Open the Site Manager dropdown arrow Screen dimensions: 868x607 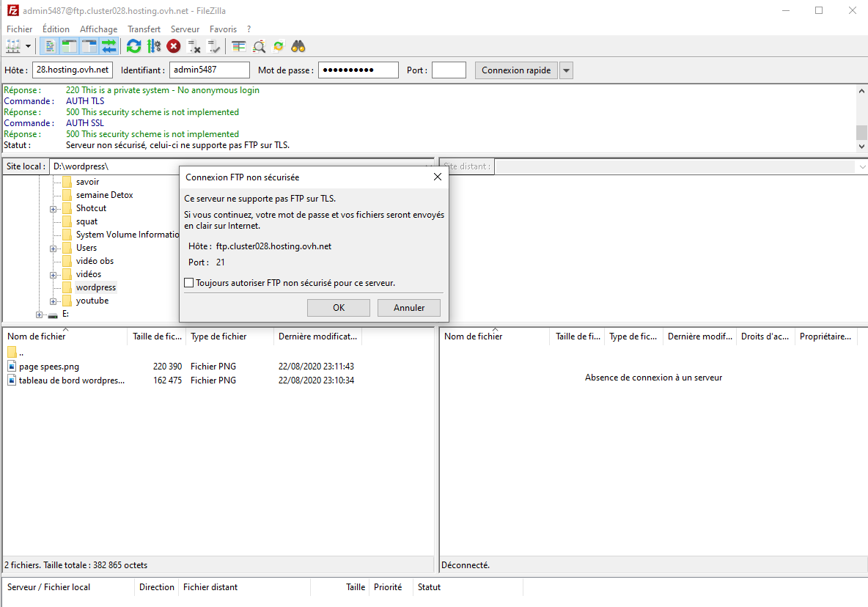[x=29, y=46]
